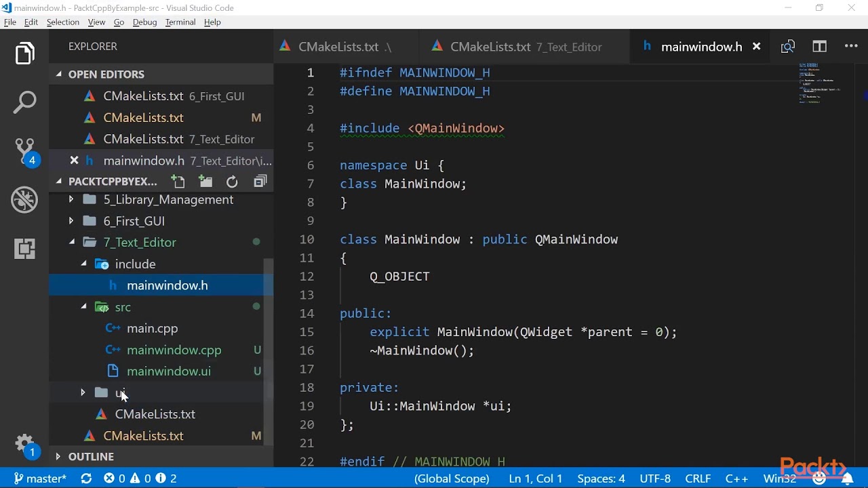868x488 pixels.
Task: Open the Explorer view in activity bar
Action: click(24, 54)
